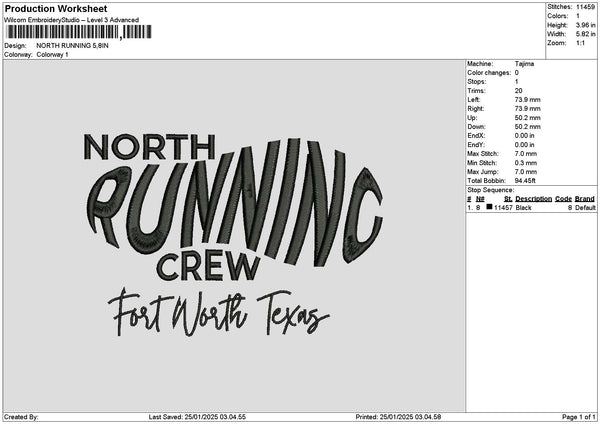The image size is (600, 424).
Task: Click the Total Bobbin value 94.45ft
Action: coord(525,181)
